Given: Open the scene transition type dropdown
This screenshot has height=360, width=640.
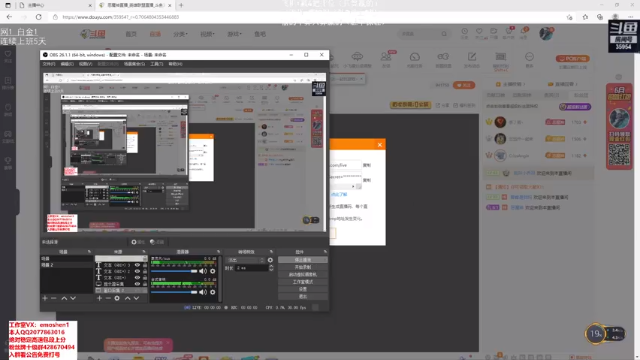Looking at the screenshot, I should coord(246,260).
